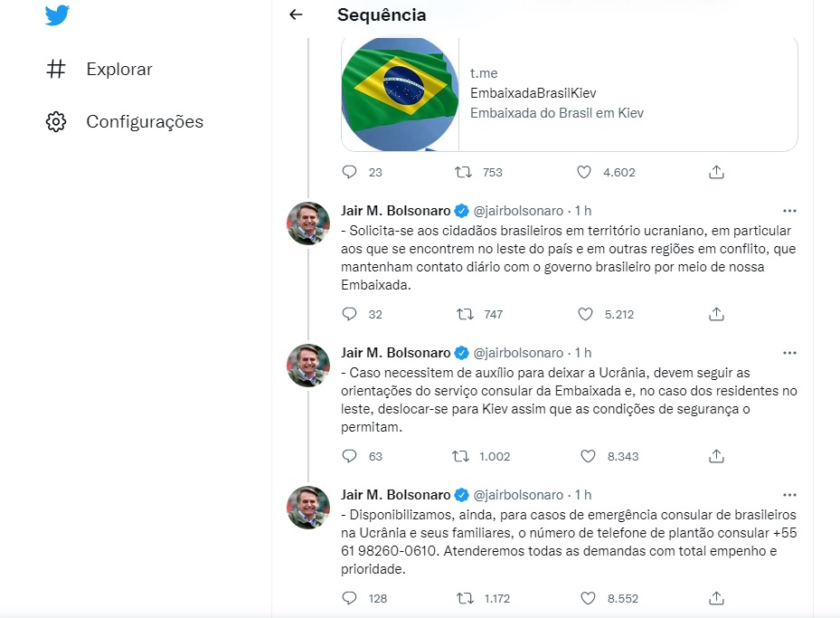Open more options on the 'Caso necessitem' tweet
Screen dimensions: 840x618
coord(788,353)
